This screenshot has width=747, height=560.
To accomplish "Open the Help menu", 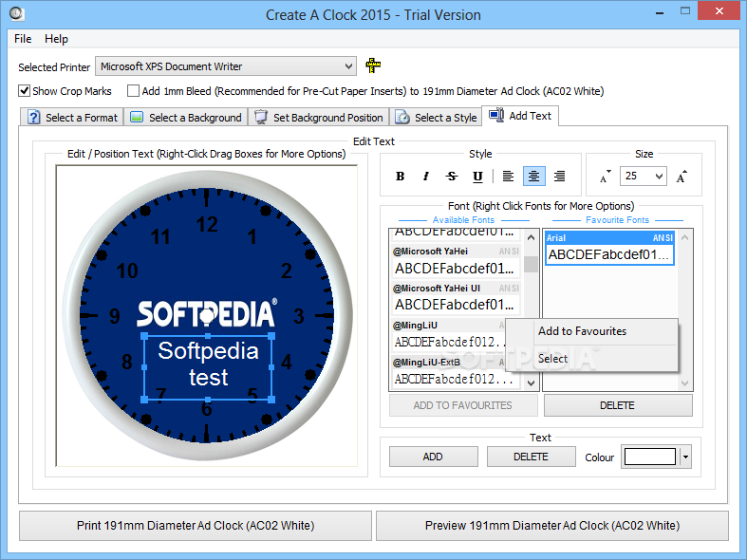I will click(56, 39).
